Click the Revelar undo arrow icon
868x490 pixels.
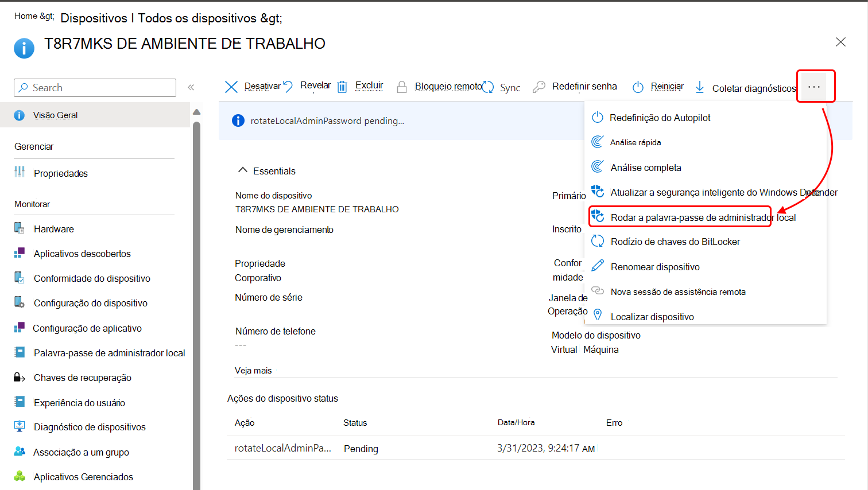click(x=288, y=86)
